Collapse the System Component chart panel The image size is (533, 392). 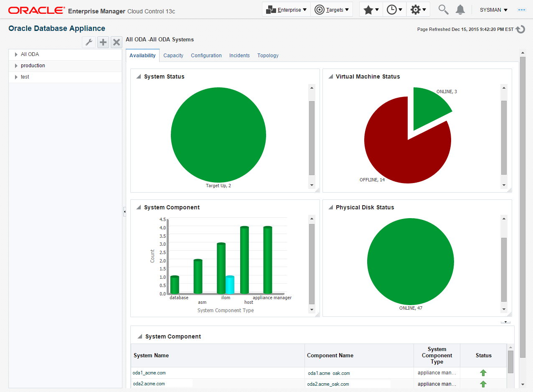pyautogui.click(x=138, y=207)
